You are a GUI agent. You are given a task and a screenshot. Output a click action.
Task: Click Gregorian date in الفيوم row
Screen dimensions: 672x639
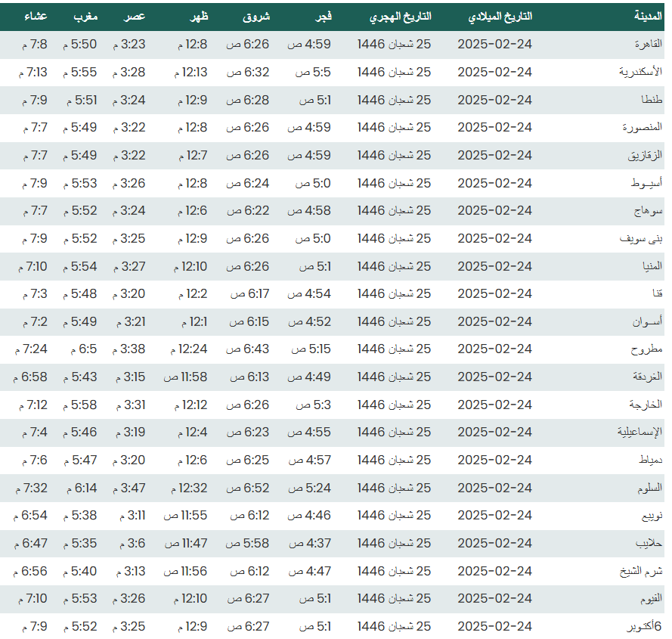[494, 598]
